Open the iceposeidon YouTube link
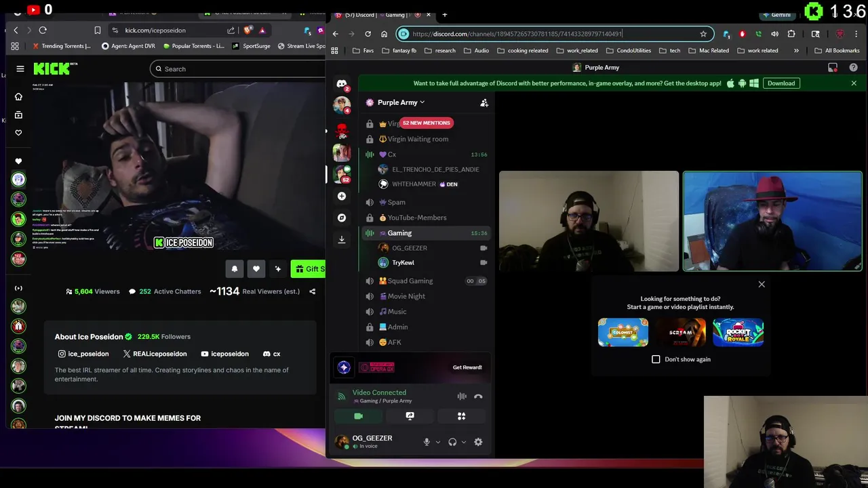This screenshot has width=868, height=488. point(224,354)
